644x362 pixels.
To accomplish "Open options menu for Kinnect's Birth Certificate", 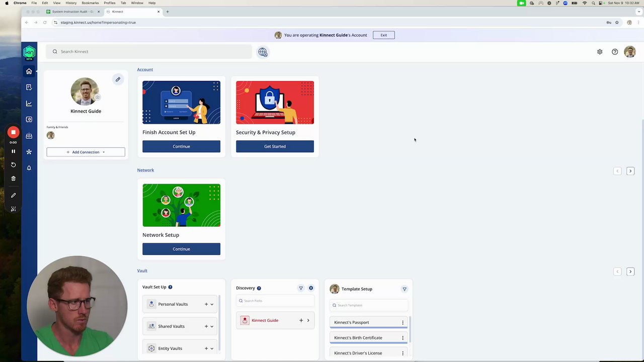I will [x=403, y=338].
